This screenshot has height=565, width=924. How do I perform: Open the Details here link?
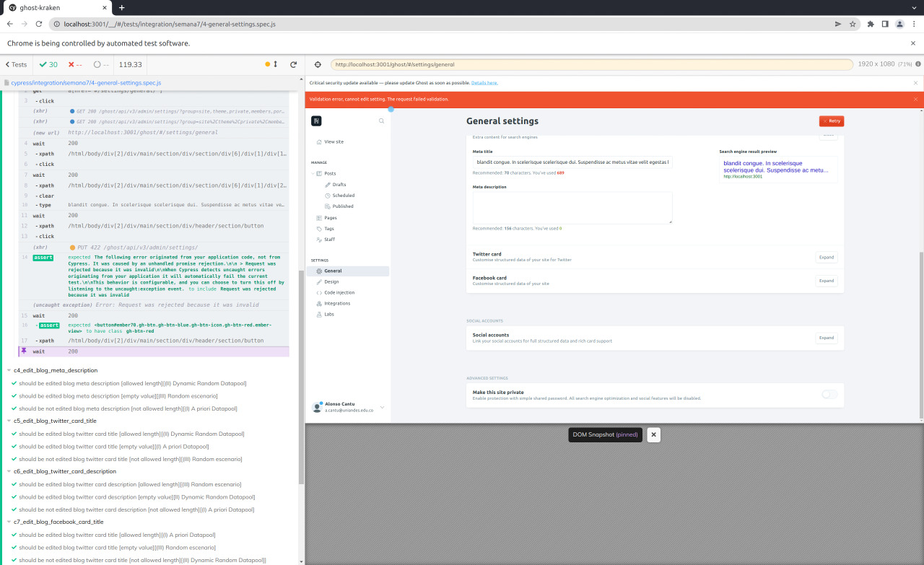pyautogui.click(x=484, y=82)
